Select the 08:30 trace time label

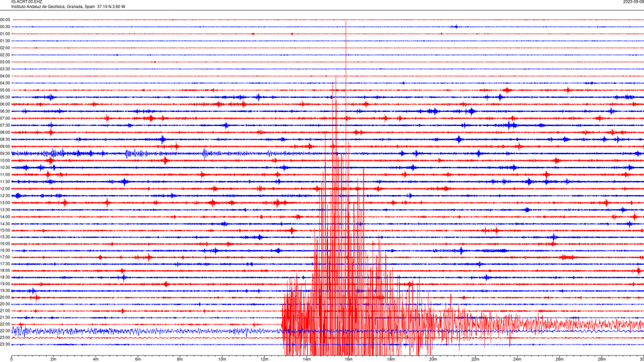pos(5,139)
